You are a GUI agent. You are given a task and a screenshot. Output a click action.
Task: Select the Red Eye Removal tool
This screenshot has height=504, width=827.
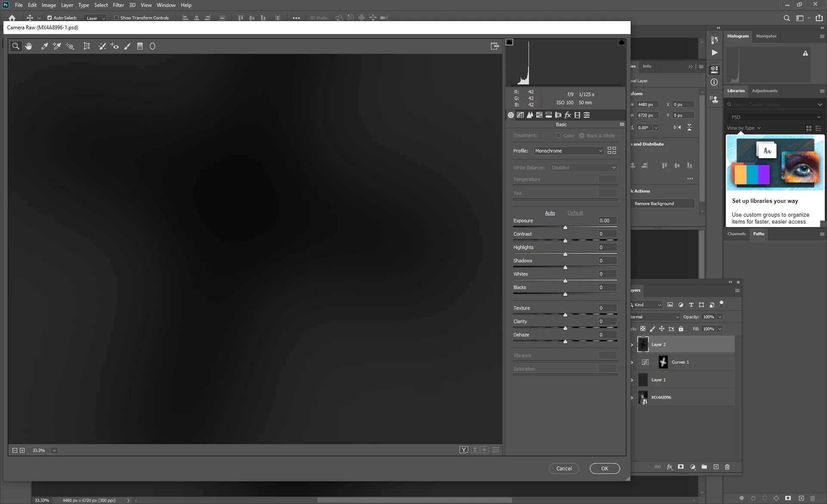click(x=115, y=46)
